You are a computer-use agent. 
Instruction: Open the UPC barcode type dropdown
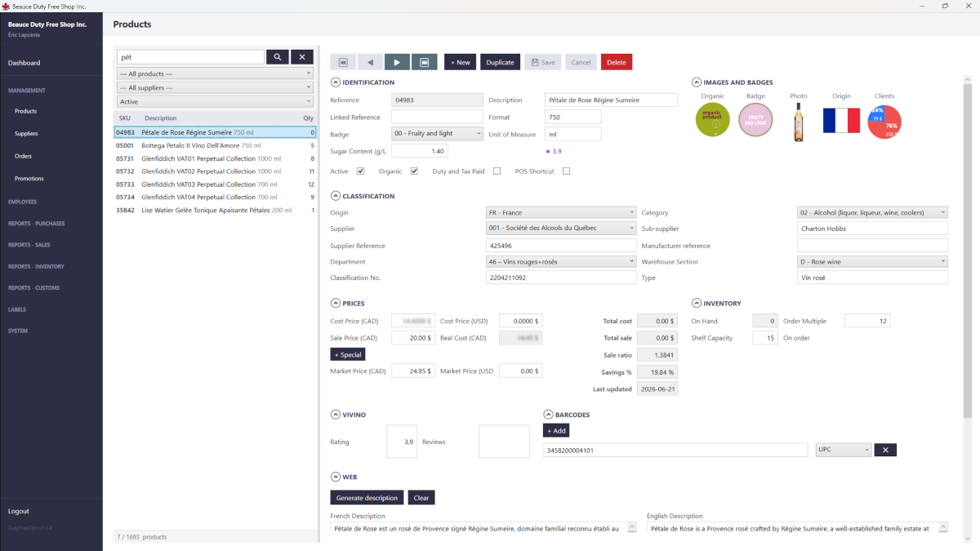pyautogui.click(x=843, y=450)
